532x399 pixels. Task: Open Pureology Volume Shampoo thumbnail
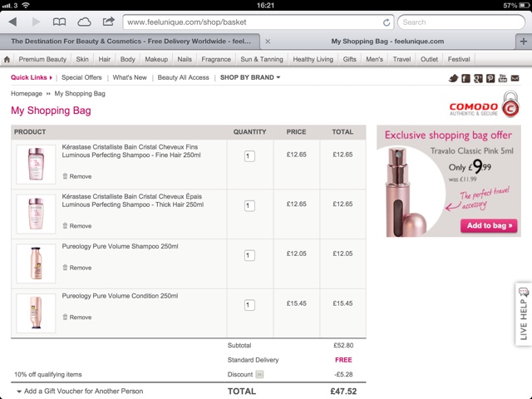(x=36, y=264)
